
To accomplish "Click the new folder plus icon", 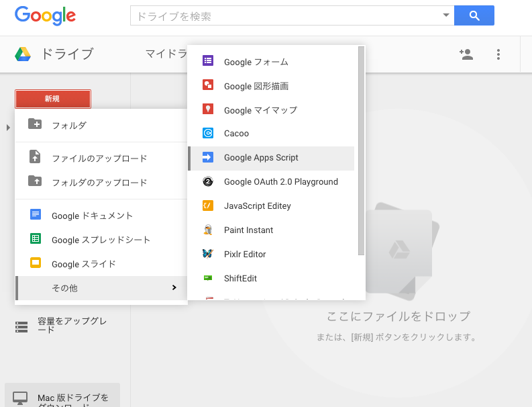I will tap(35, 124).
